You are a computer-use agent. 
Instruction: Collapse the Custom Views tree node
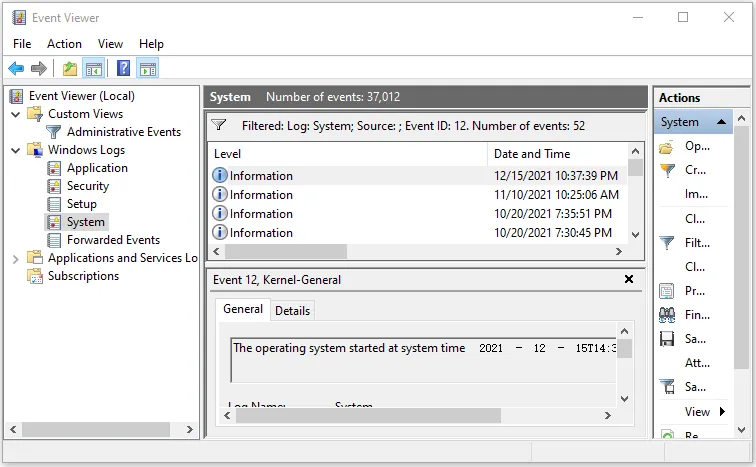(x=15, y=114)
